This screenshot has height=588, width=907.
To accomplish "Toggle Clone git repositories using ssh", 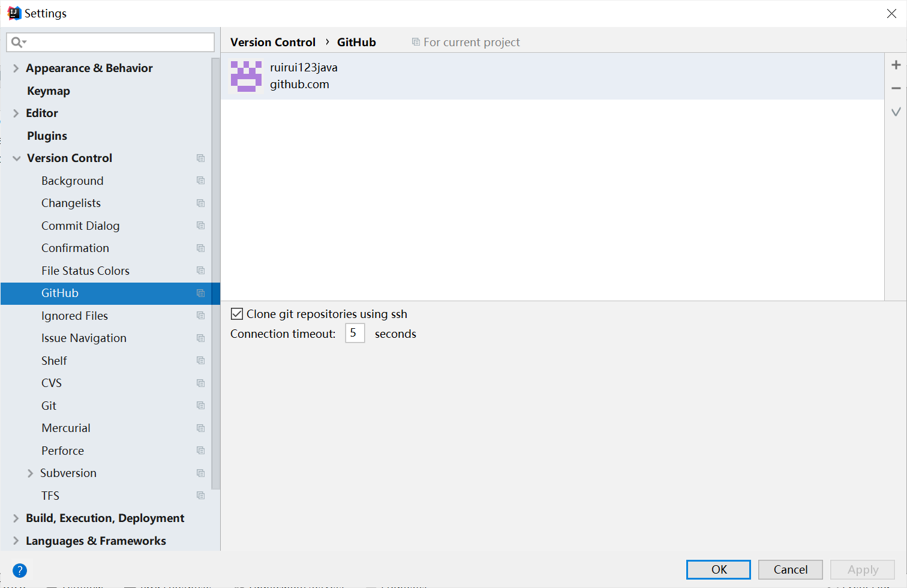I will click(x=237, y=314).
